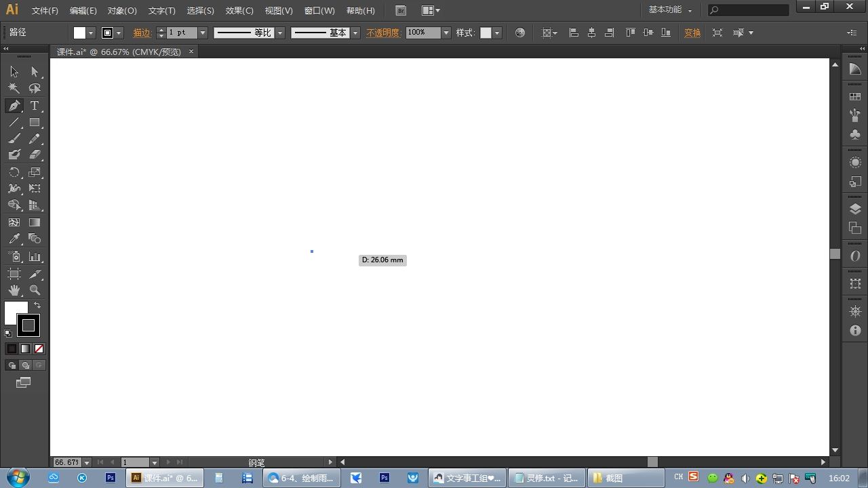Open the arrange documents button
Screen dimensions: 868x488
(x=431, y=10)
